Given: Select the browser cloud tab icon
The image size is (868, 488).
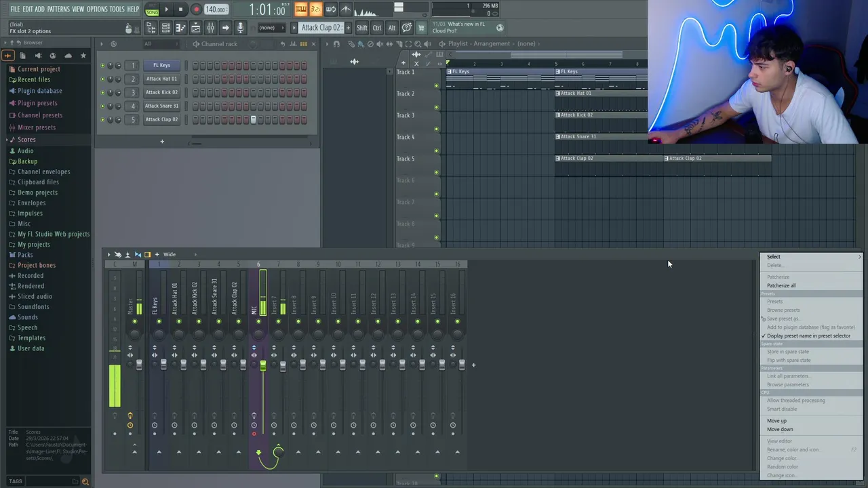Looking at the screenshot, I should 68,56.
